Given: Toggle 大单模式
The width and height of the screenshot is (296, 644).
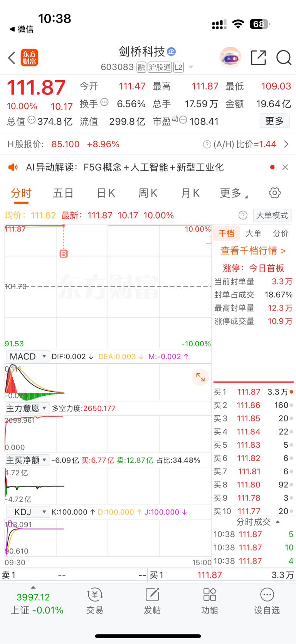Looking at the screenshot, I should 272,215.
